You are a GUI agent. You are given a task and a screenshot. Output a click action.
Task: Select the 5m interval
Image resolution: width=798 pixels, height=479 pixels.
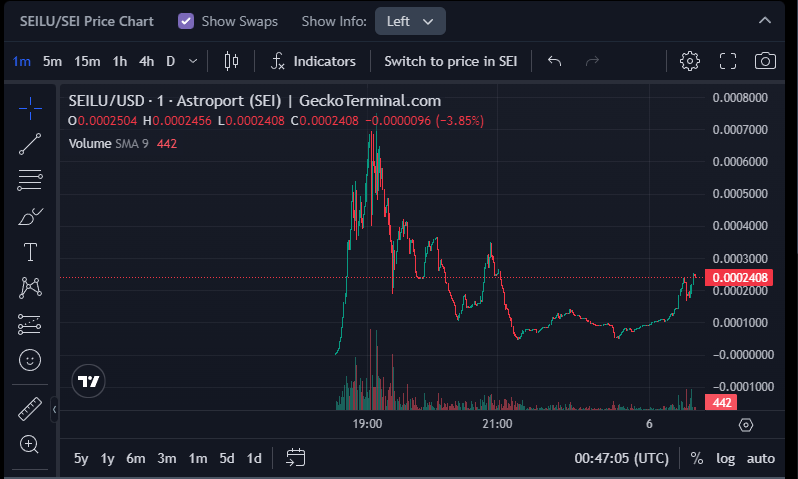click(x=52, y=62)
